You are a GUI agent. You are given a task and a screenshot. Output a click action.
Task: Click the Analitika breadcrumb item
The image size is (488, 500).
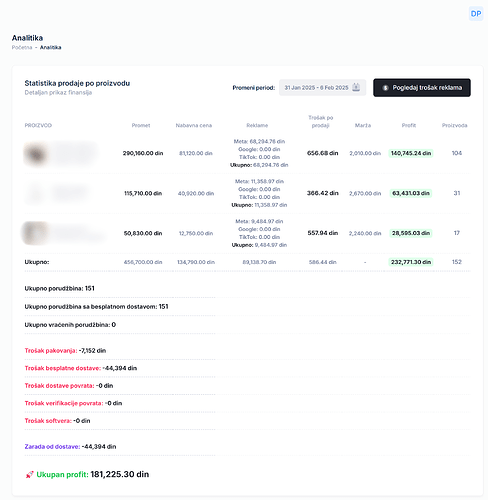(50, 47)
